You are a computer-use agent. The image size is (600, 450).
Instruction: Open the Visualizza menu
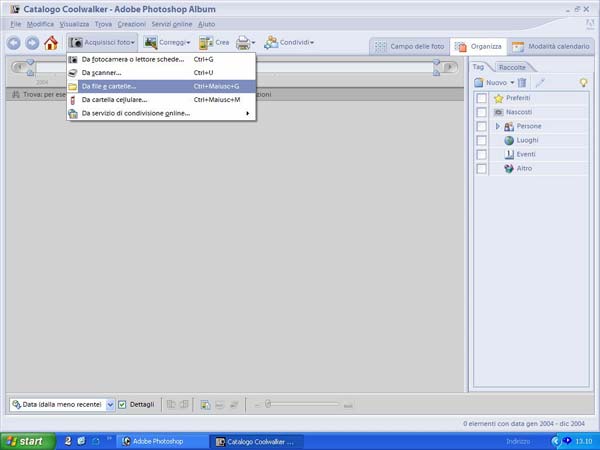coord(74,24)
